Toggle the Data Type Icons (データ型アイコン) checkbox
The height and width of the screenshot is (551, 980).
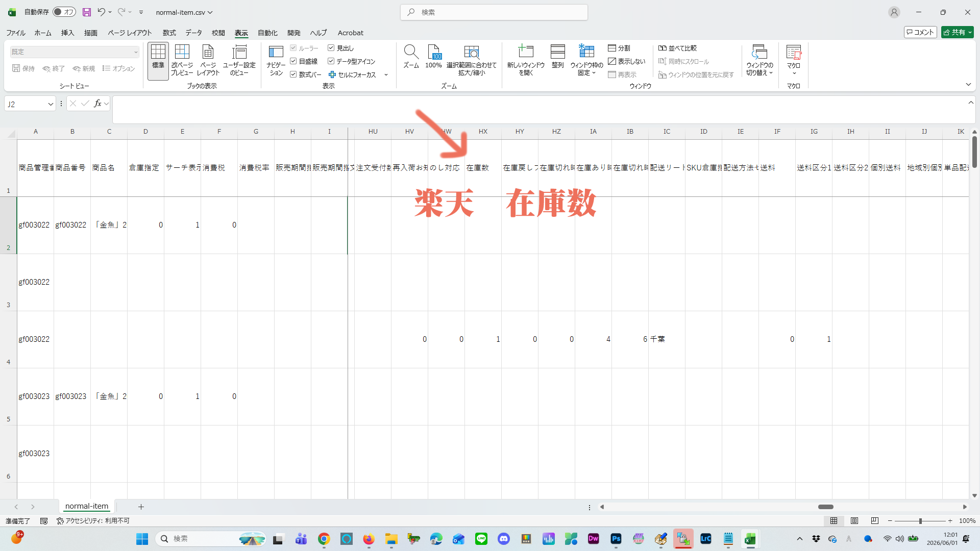click(331, 61)
